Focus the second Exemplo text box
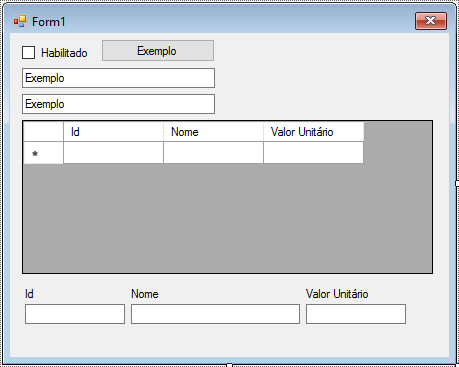This screenshot has width=459, height=367. pyautogui.click(x=118, y=104)
